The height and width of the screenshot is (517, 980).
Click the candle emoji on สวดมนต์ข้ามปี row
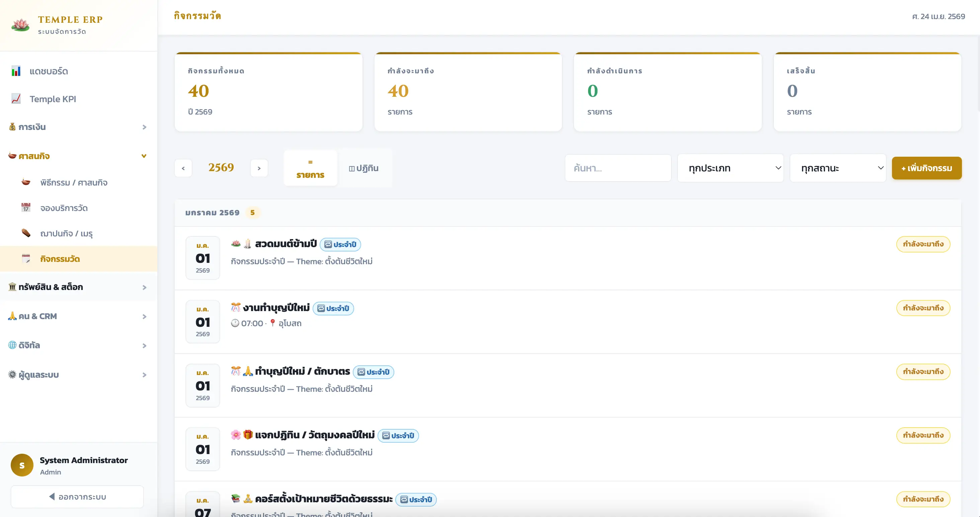(x=248, y=243)
